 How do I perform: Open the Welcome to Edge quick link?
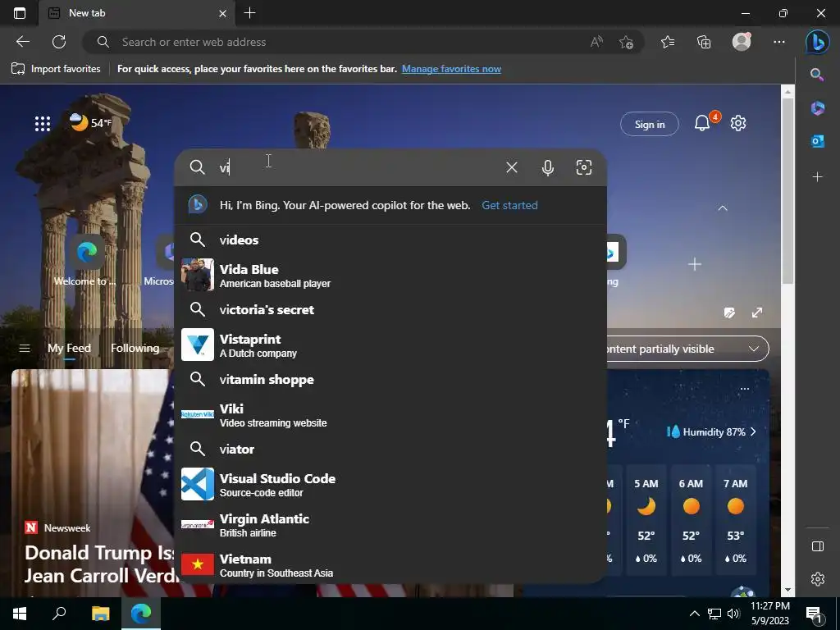coord(87,261)
